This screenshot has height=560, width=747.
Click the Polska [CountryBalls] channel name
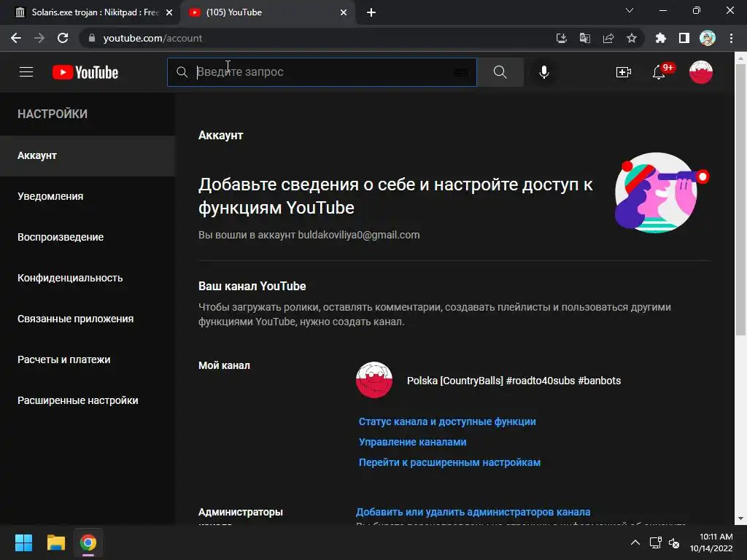coord(514,381)
